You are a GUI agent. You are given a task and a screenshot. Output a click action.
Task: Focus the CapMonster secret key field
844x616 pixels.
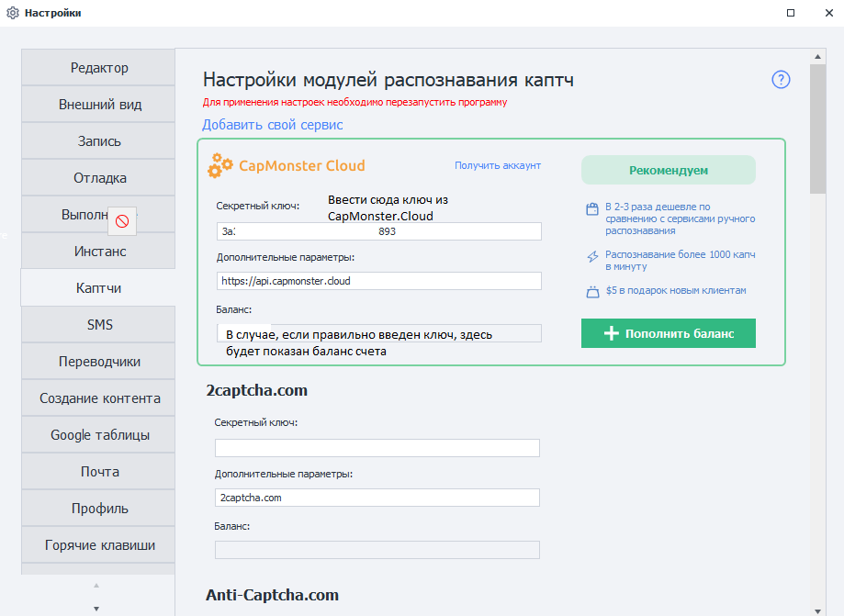pos(379,231)
